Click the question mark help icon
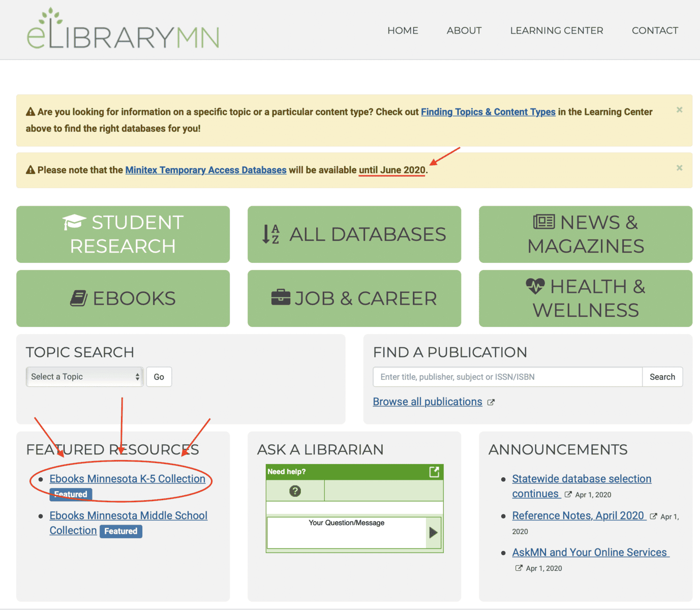 pos(295,491)
